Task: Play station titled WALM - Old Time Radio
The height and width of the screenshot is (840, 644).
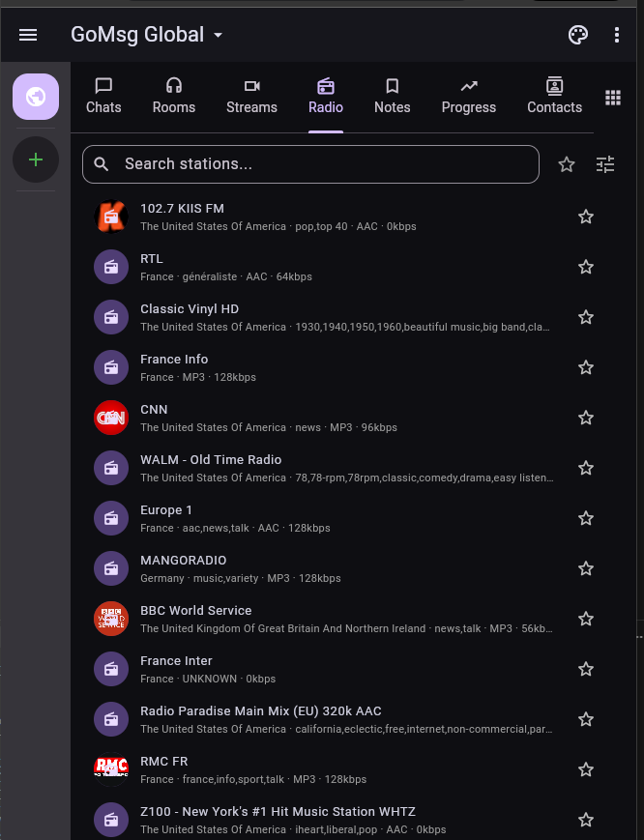Action: click(211, 460)
